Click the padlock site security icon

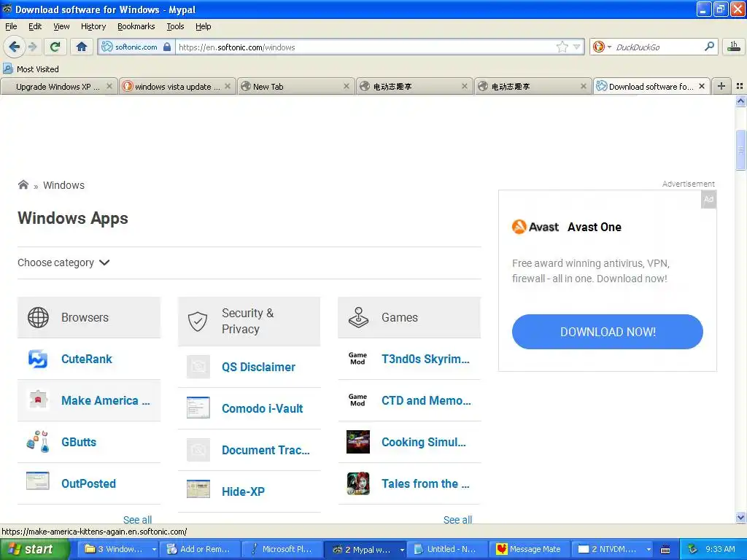pos(167,47)
